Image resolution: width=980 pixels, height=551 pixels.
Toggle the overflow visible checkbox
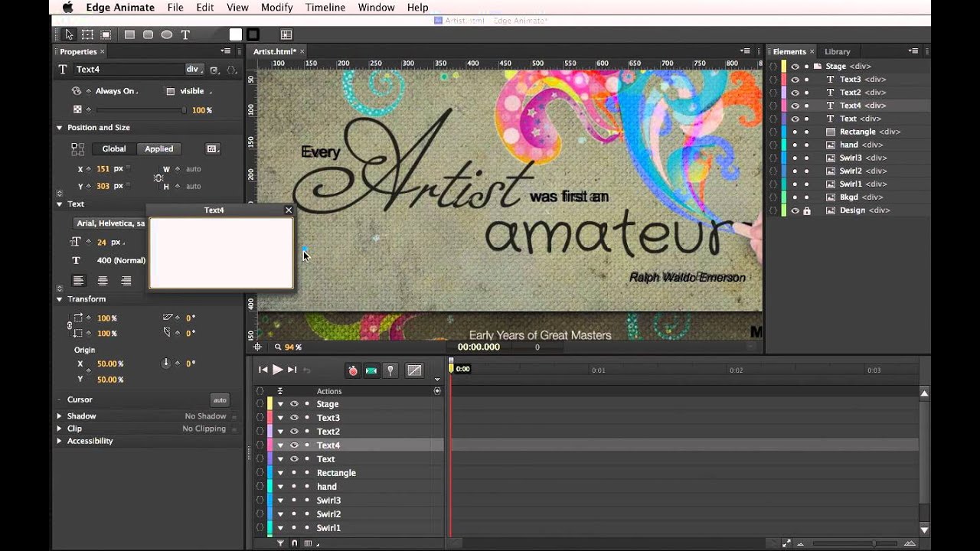pyautogui.click(x=170, y=91)
